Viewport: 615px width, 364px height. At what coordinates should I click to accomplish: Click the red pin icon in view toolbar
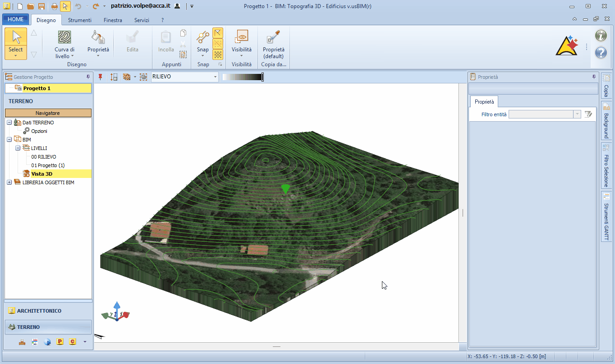click(101, 77)
